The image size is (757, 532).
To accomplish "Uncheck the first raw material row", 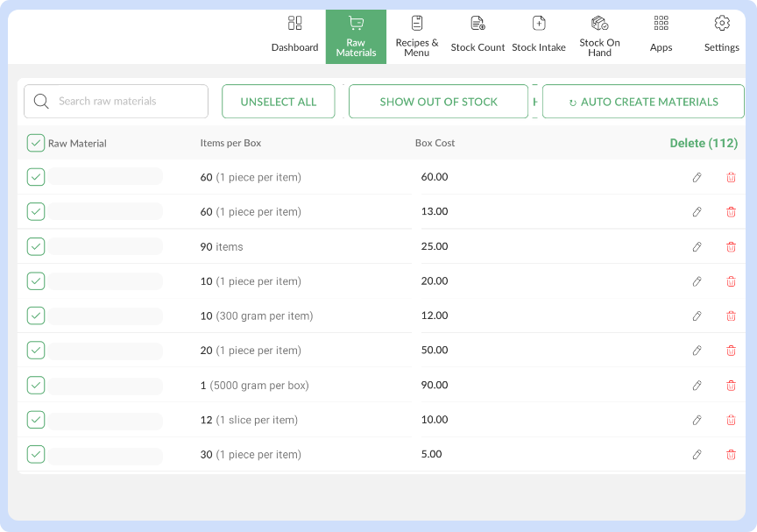I will [36, 177].
